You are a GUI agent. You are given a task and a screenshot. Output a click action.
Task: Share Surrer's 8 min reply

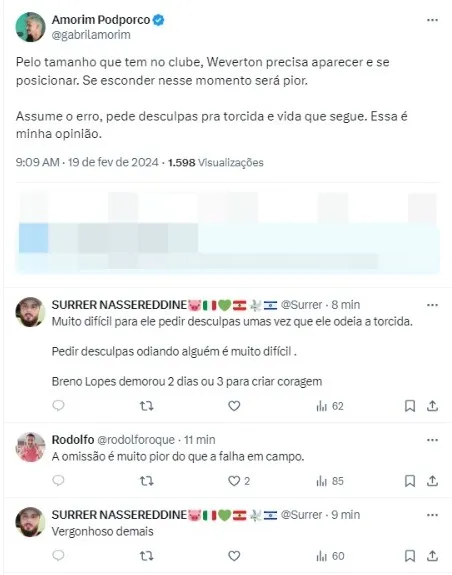[432, 406]
